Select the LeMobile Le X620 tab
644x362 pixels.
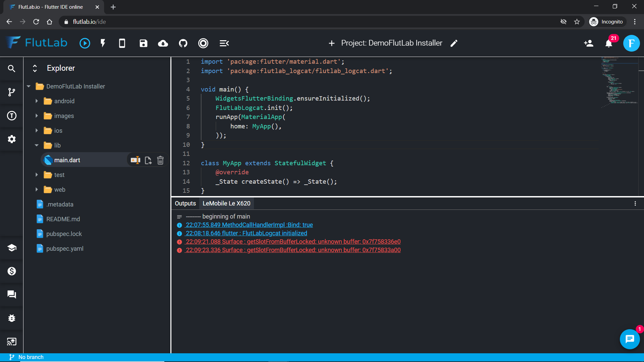[226, 203]
